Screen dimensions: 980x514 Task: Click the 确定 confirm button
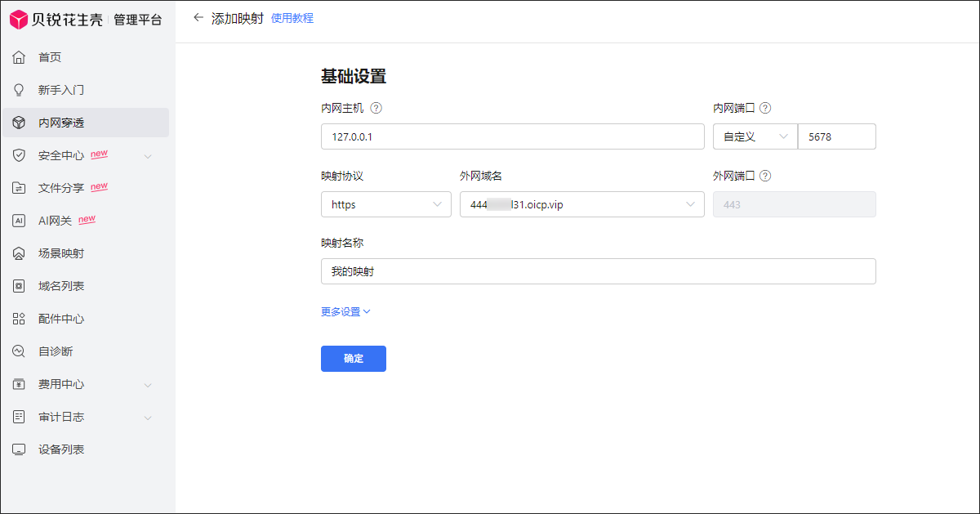[353, 359]
